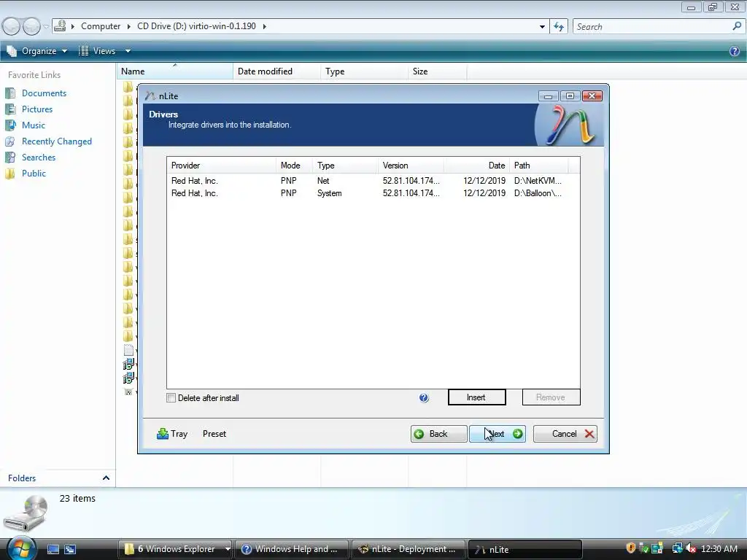The image size is (747, 560).
Task: Open the Organize menu in Explorer
Action: tap(37, 51)
